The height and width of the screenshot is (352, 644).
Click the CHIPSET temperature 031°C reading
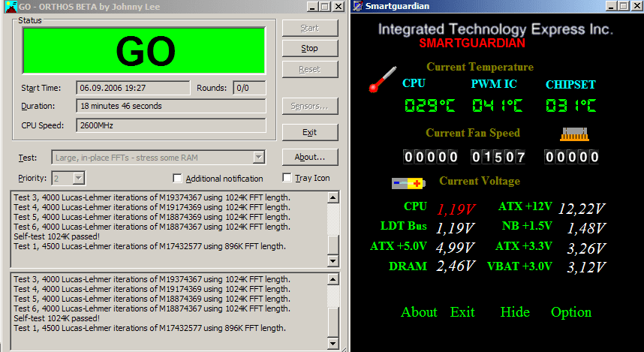point(571,106)
